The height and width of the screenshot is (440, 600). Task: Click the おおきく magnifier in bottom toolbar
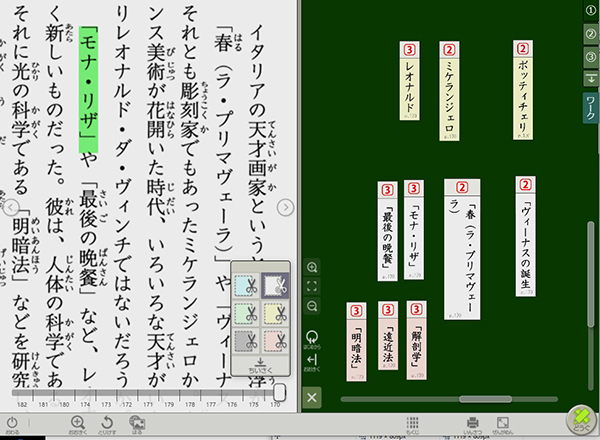pyautogui.click(x=78, y=424)
